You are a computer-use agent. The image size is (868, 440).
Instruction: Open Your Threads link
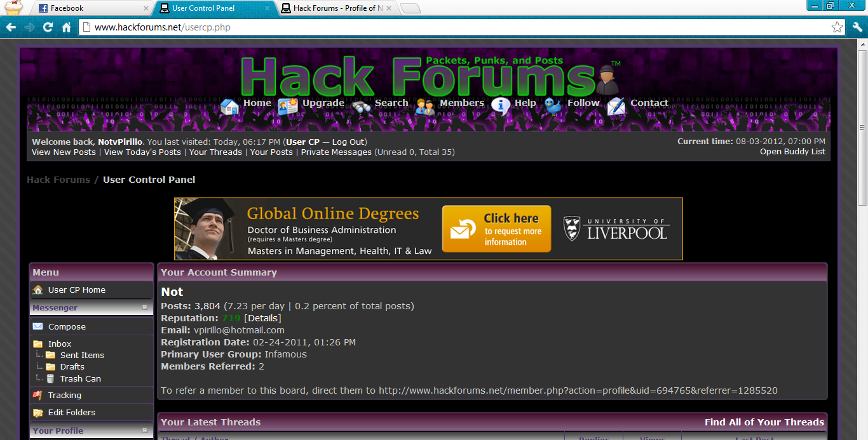(215, 152)
